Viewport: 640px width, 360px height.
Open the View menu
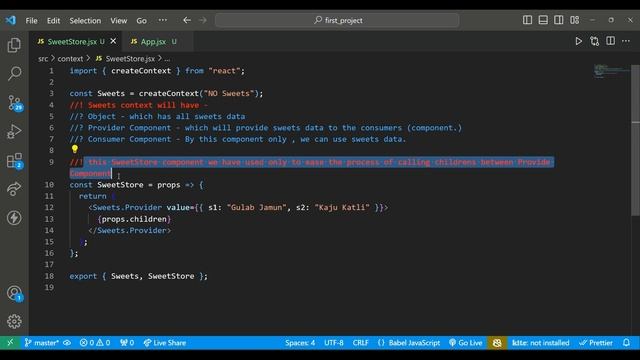click(118, 20)
